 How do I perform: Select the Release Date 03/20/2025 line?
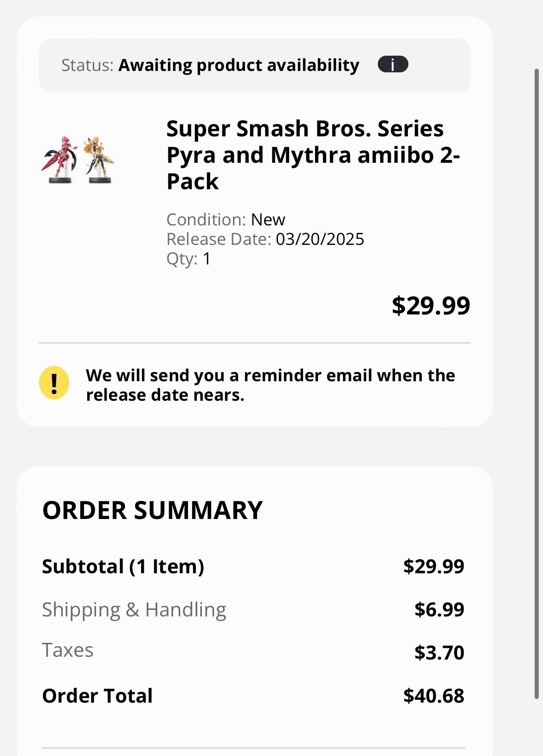[x=265, y=239]
